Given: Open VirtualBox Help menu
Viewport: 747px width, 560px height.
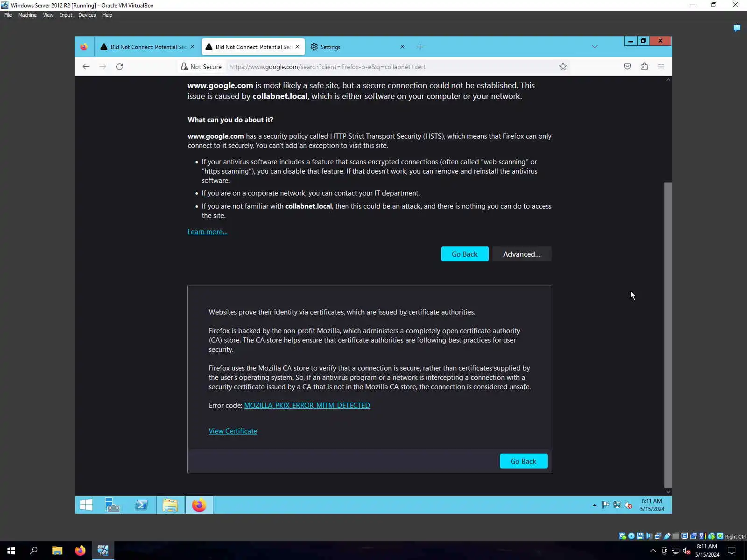Looking at the screenshot, I should 107,15.
